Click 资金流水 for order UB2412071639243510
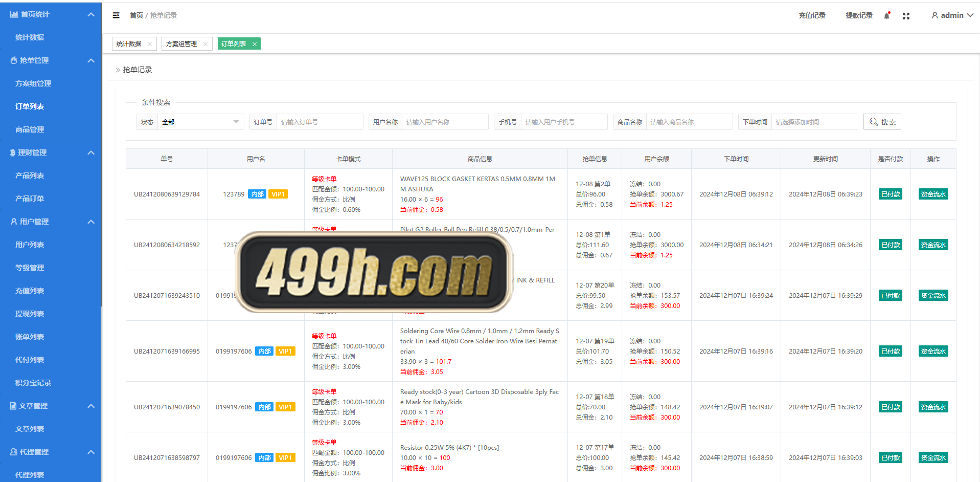Screen dimensions: 980x482 933,295
